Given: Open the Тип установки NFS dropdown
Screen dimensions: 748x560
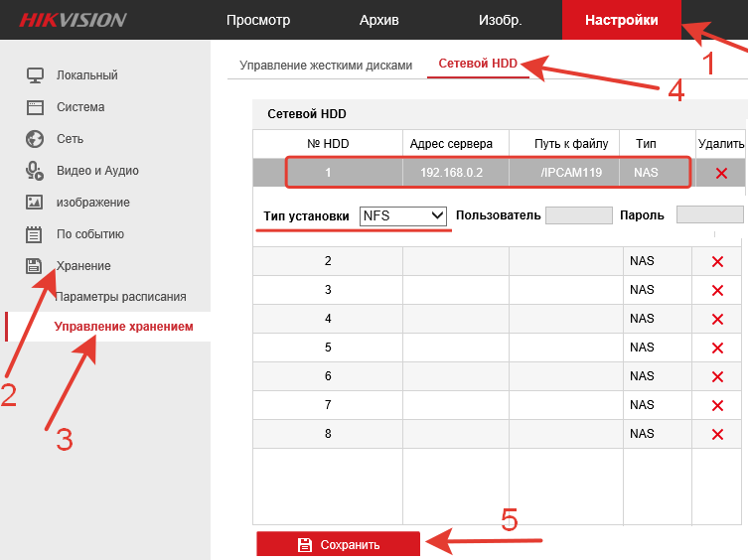Looking at the screenshot, I should coord(402,216).
